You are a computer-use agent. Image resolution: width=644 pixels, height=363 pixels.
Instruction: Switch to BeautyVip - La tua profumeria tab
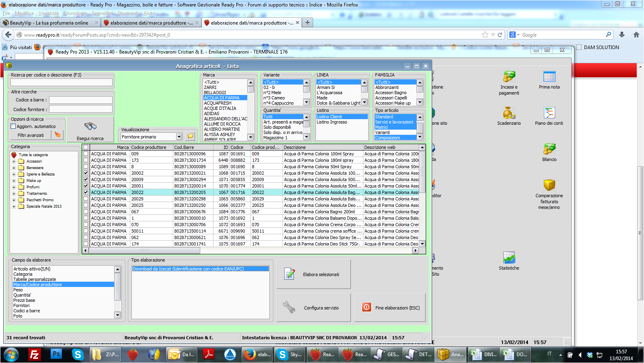coord(50,23)
